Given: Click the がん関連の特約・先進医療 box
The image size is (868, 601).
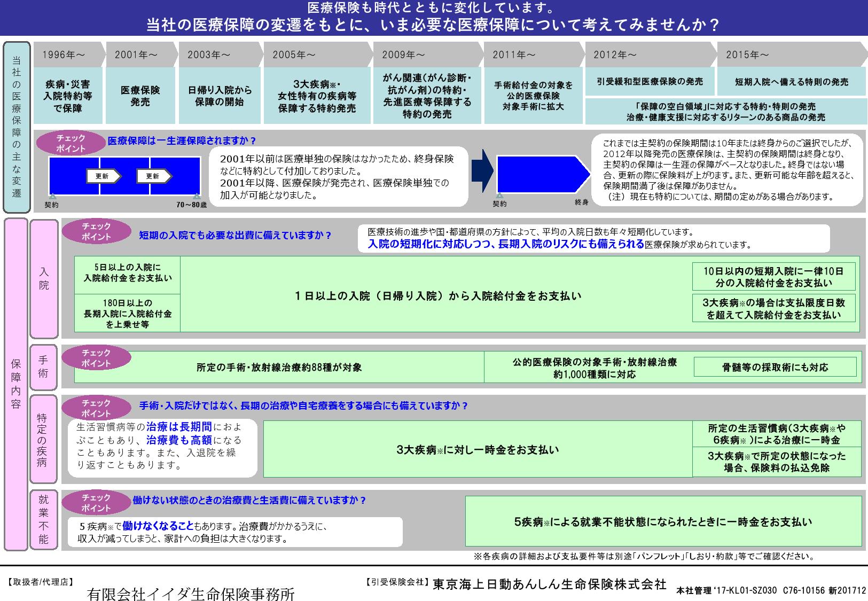Looking at the screenshot, I should tap(427, 96).
